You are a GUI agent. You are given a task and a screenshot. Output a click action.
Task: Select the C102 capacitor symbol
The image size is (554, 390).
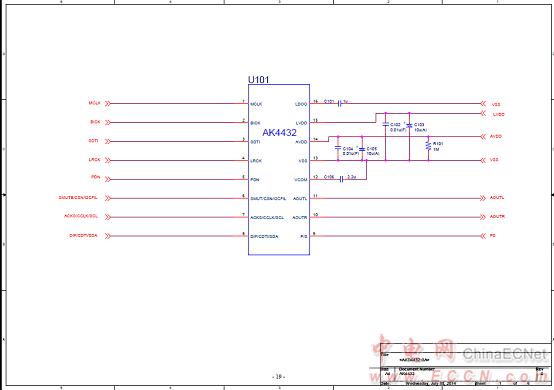click(x=385, y=125)
